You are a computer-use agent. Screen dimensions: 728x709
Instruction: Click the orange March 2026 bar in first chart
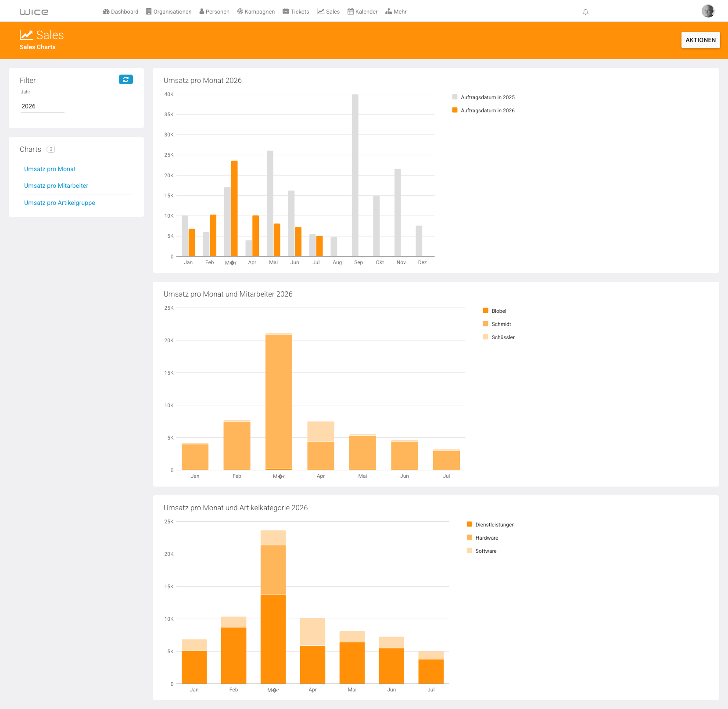point(234,208)
